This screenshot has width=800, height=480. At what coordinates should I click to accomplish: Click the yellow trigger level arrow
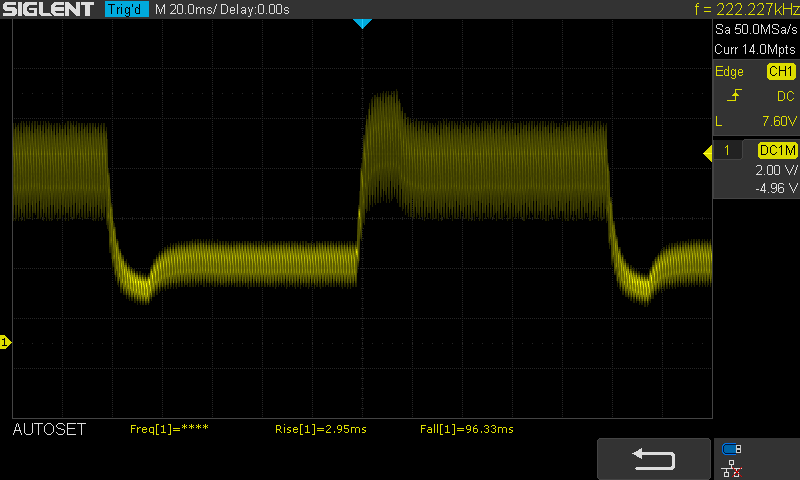coord(708,153)
